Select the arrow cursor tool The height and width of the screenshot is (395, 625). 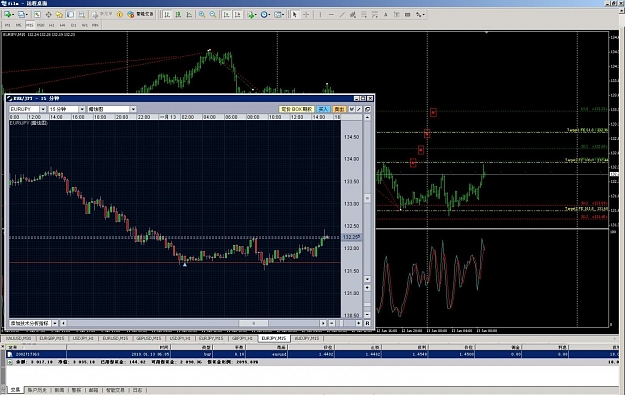pos(295,14)
